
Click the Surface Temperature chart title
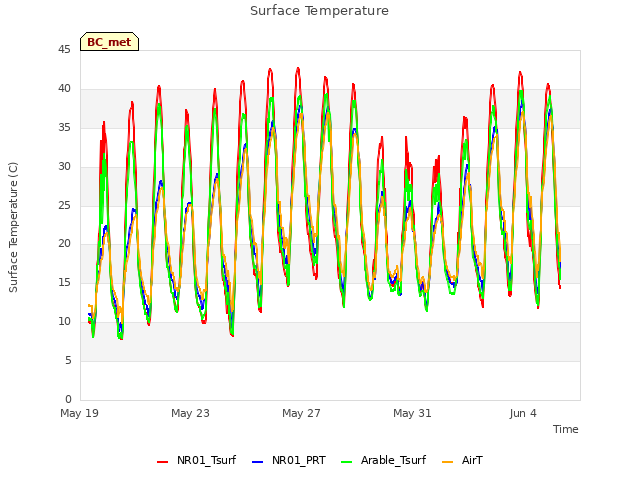(319, 11)
